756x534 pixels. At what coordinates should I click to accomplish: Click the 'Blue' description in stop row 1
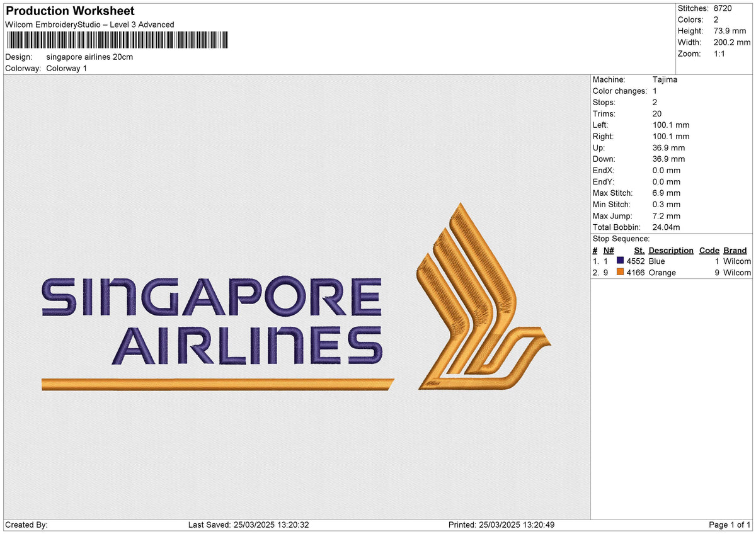[x=656, y=261]
